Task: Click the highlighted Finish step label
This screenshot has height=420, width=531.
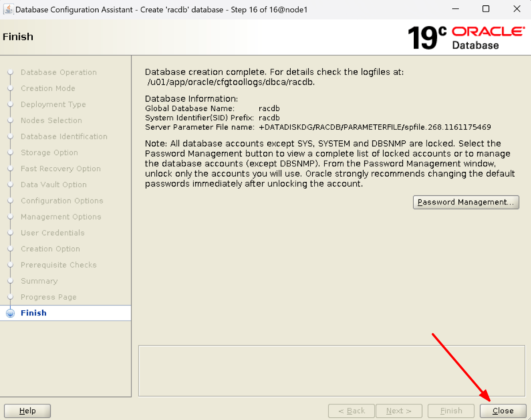Action: click(33, 313)
